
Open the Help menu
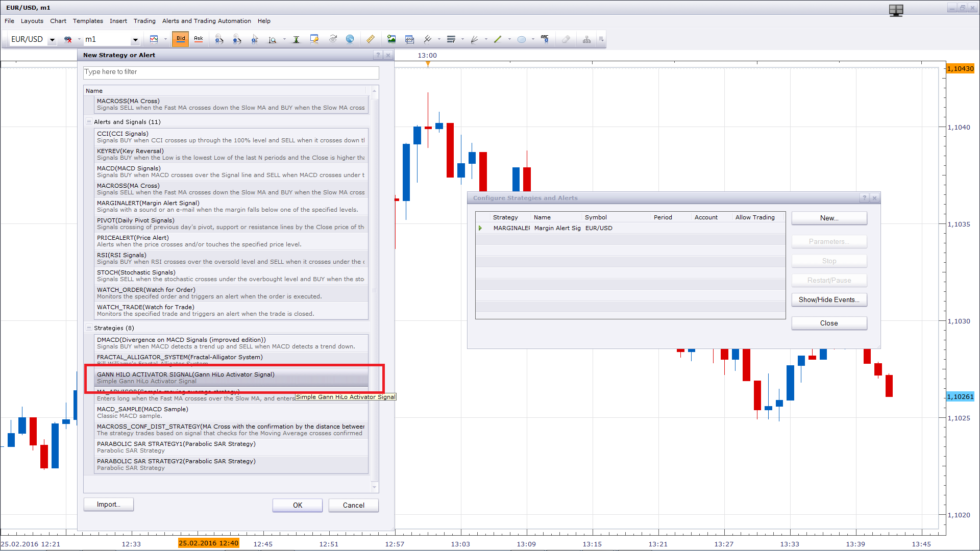[x=264, y=21]
